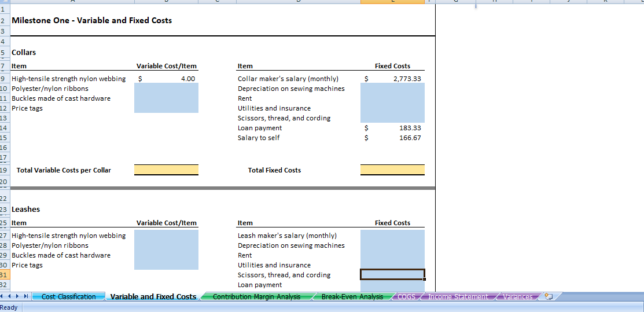Click the Ready status bar indicator
Viewport: 644px width, 312px height.
click(9, 307)
